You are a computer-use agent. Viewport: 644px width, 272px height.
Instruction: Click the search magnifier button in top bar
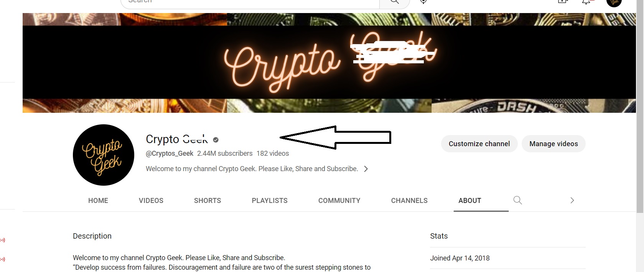(395, 2)
